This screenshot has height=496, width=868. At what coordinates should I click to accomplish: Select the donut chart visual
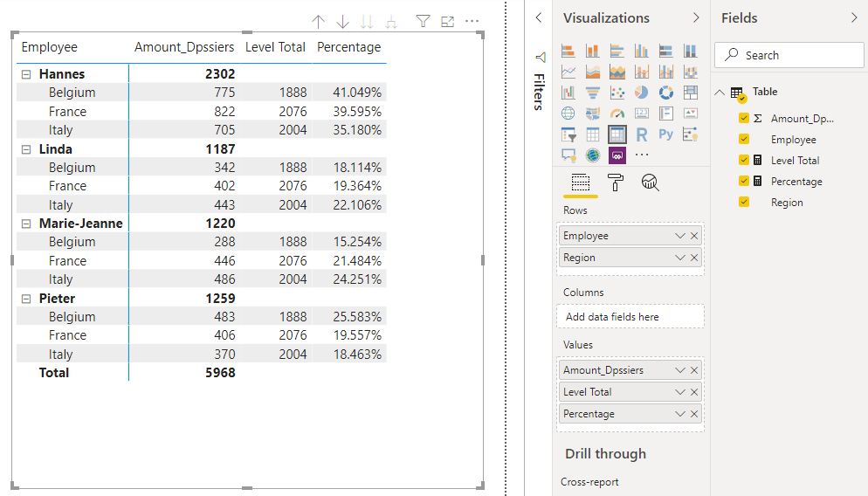coord(666,93)
